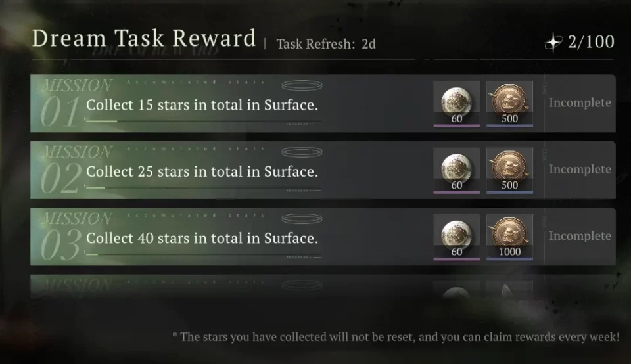The image size is (631, 364).
Task: Inspect the silver orb reward in Mission 03
Action: 456,236
